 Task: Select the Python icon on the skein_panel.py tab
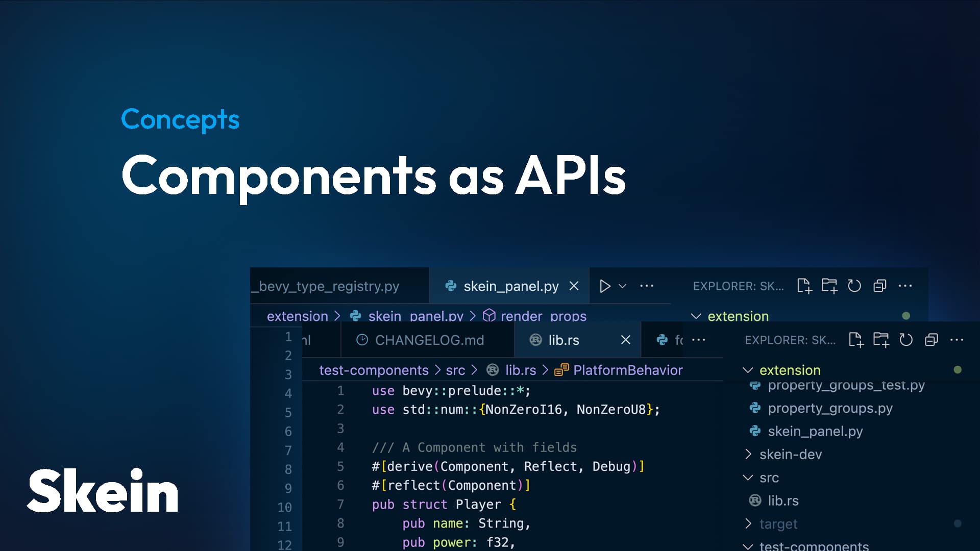pyautogui.click(x=451, y=286)
